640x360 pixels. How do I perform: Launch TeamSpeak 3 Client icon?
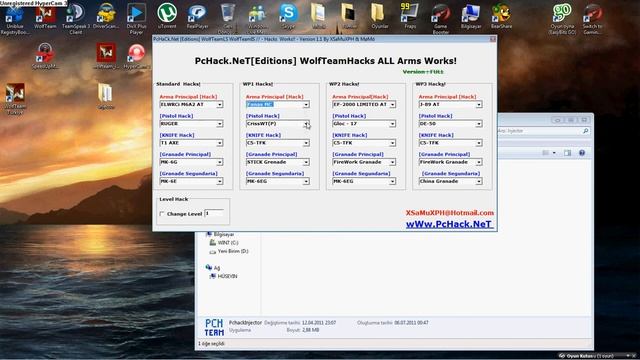tap(76, 18)
